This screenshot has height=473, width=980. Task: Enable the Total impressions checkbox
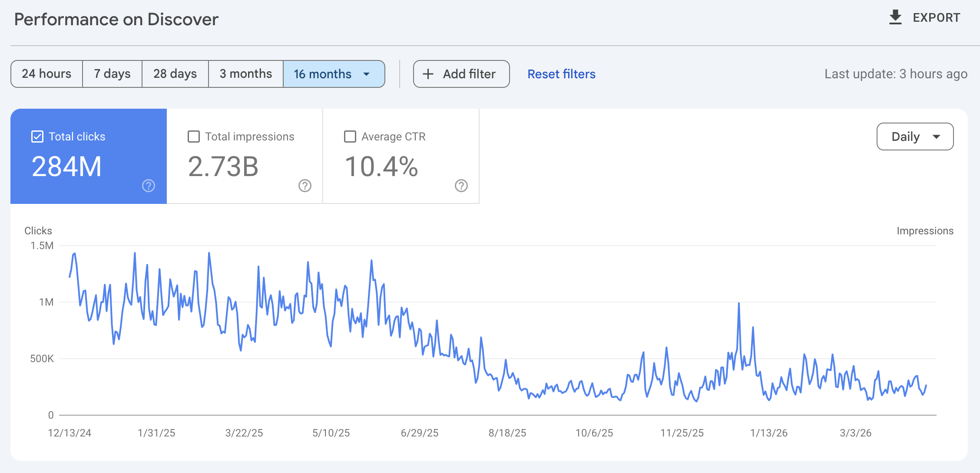194,136
